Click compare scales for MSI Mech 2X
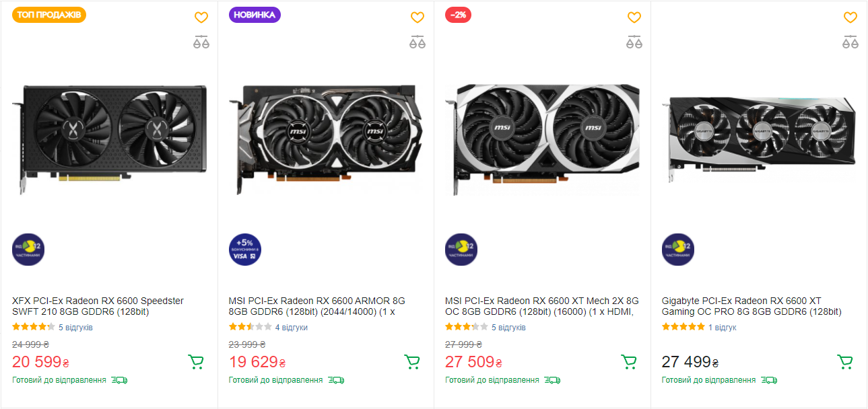The height and width of the screenshot is (409, 868). pyautogui.click(x=634, y=42)
